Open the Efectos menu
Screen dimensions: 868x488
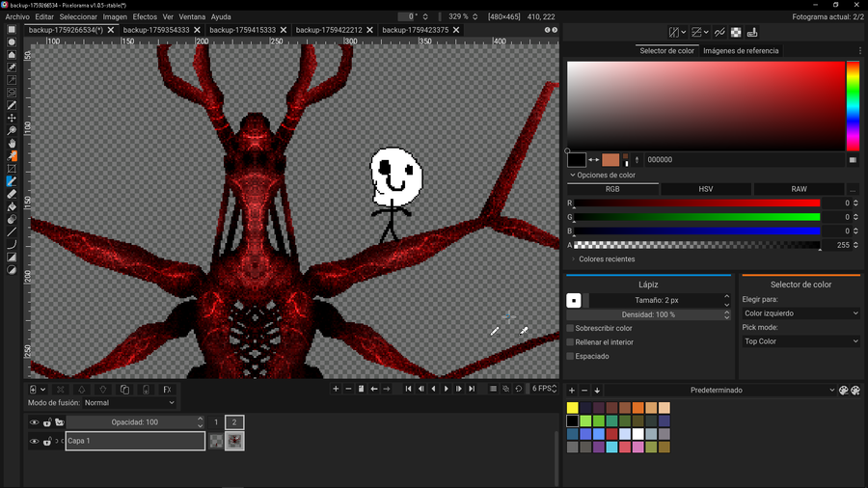145,16
